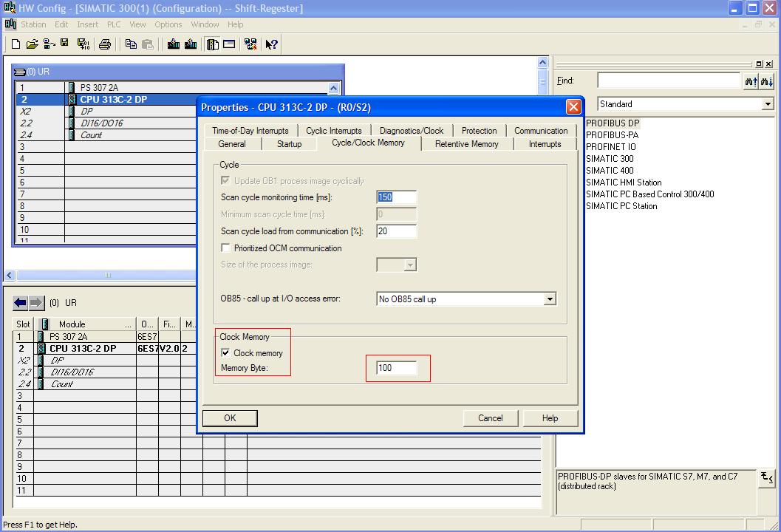This screenshot has height=532, width=781.
Task: Select SIMATIC HMI Station in catalog
Action: [x=624, y=183]
